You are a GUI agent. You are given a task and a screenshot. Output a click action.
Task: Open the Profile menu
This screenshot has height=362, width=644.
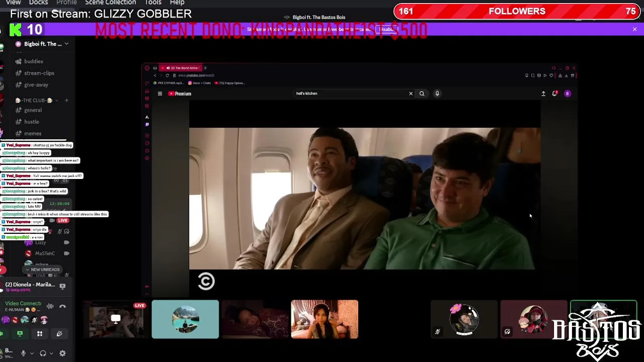pyautogui.click(x=66, y=3)
